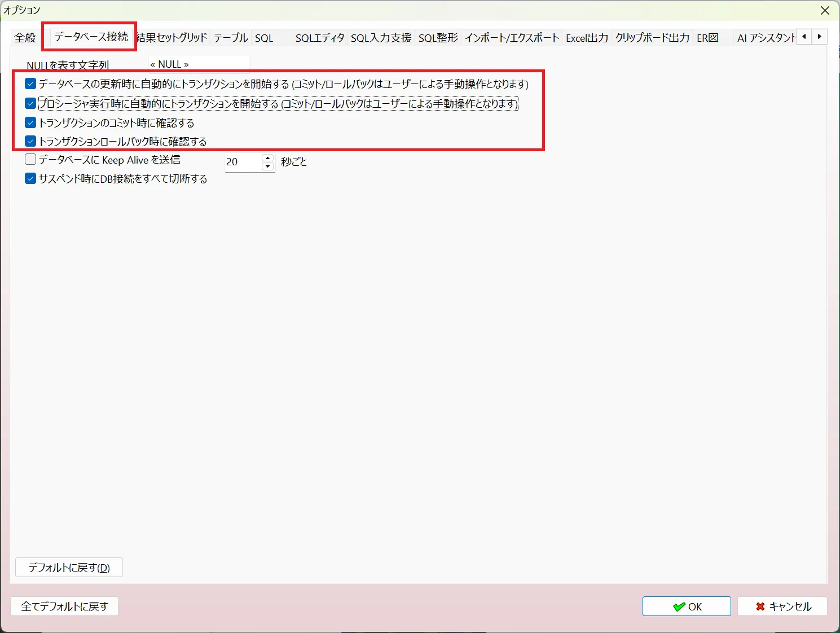840x633 pixels.
Task: Open the Excel出力 tab
Action: pos(587,38)
